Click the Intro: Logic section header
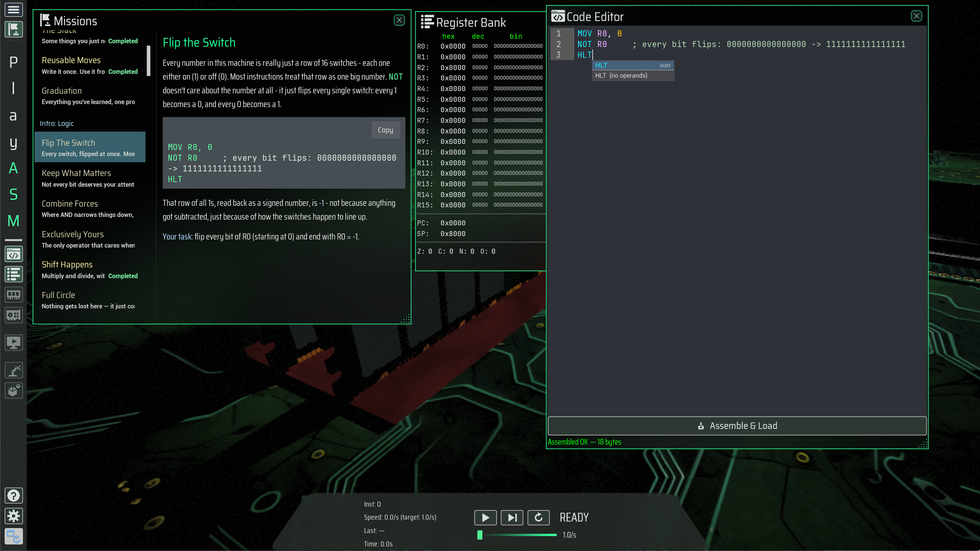 pyautogui.click(x=57, y=124)
